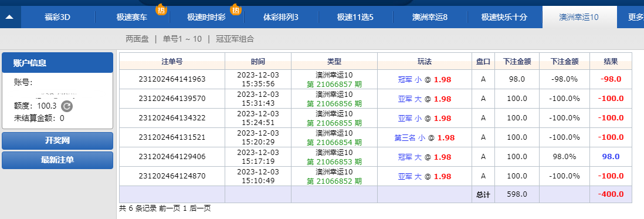Click the 盘口 column header
This screenshot has height=219, width=644.
pos(483,62)
